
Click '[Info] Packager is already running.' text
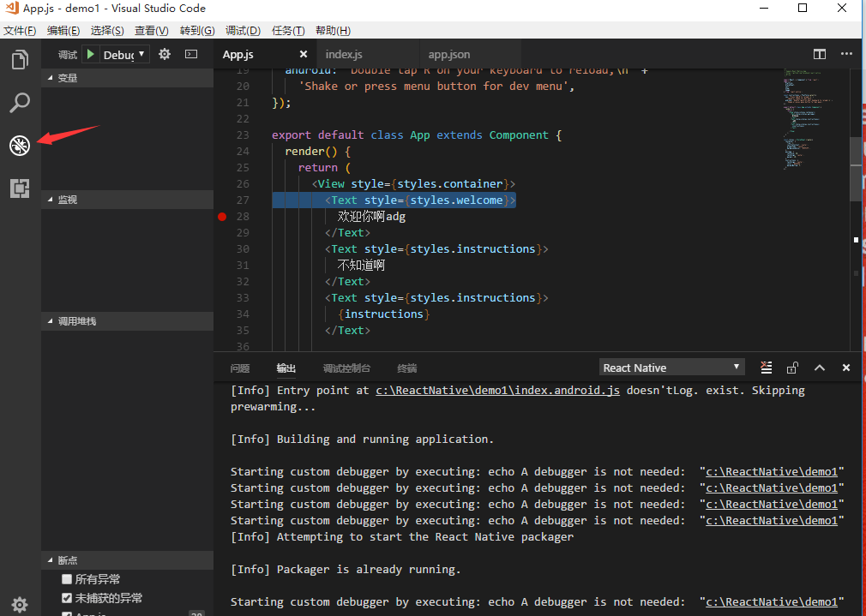(346, 569)
